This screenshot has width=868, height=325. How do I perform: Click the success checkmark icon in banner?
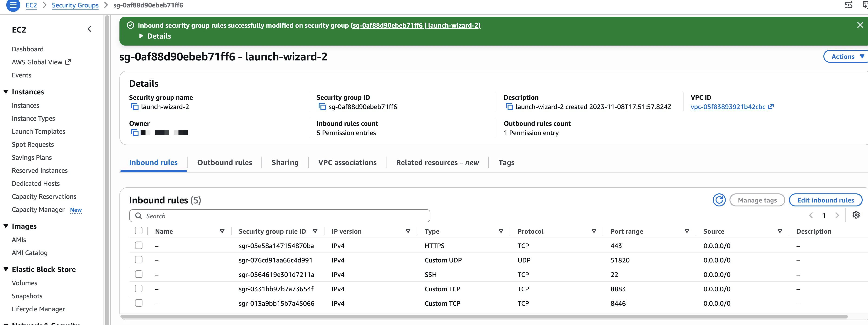pyautogui.click(x=130, y=25)
